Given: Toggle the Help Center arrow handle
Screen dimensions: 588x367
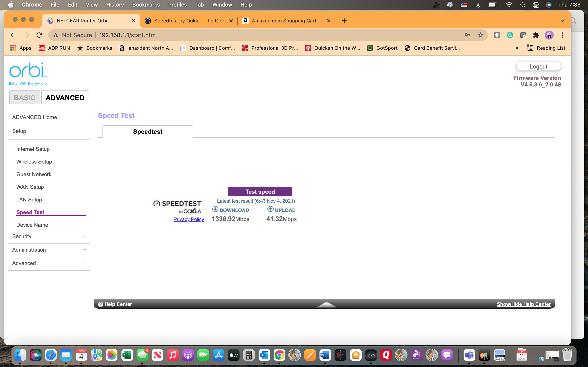Looking at the screenshot, I should point(326,304).
